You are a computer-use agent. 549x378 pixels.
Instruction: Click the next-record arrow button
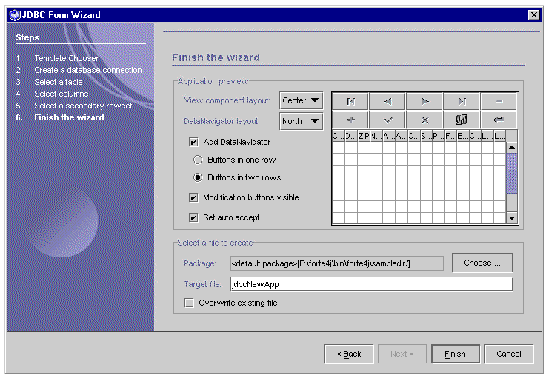(x=425, y=102)
